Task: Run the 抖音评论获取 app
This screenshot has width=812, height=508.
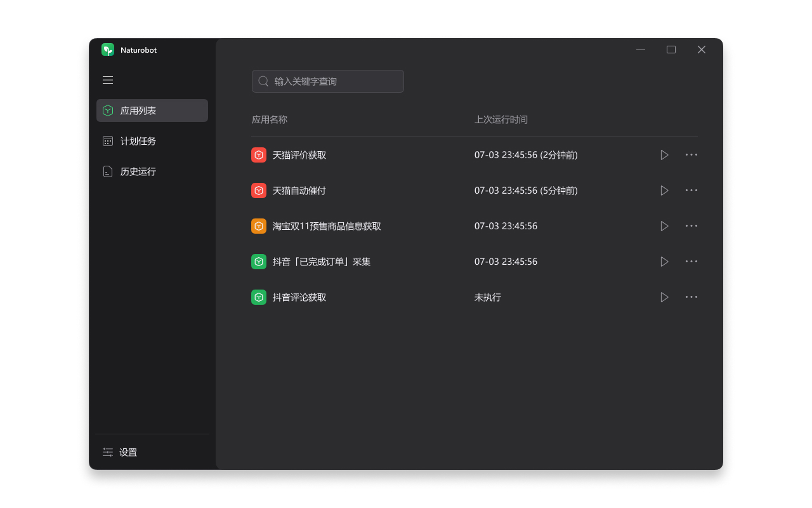Action: (664, 297)
